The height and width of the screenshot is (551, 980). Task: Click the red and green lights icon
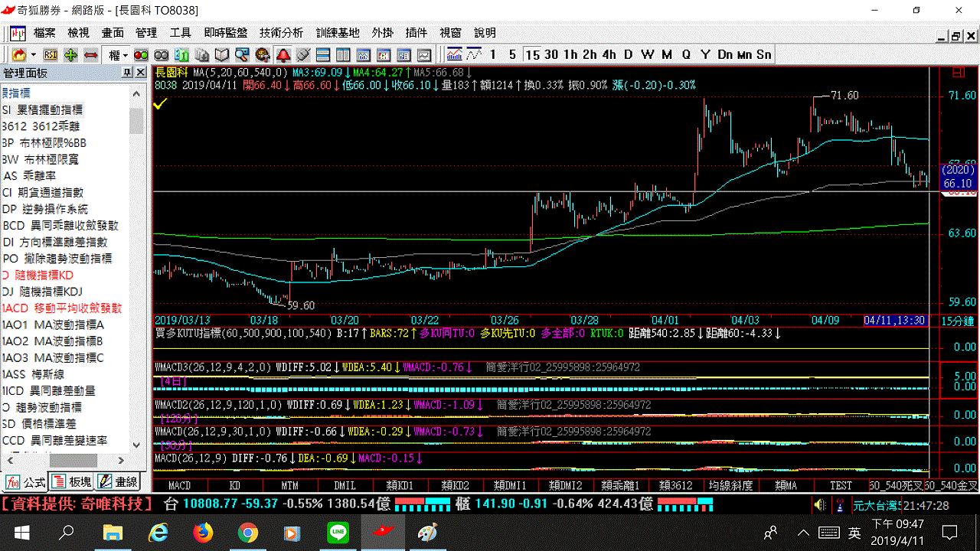(141, 54)
